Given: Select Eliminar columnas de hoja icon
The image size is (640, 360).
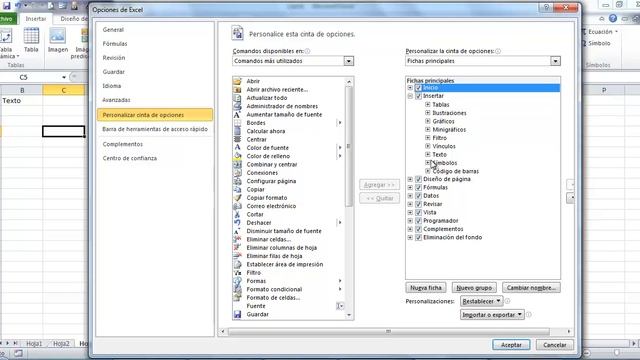Looking at the screenshot, I should (237, 247).
